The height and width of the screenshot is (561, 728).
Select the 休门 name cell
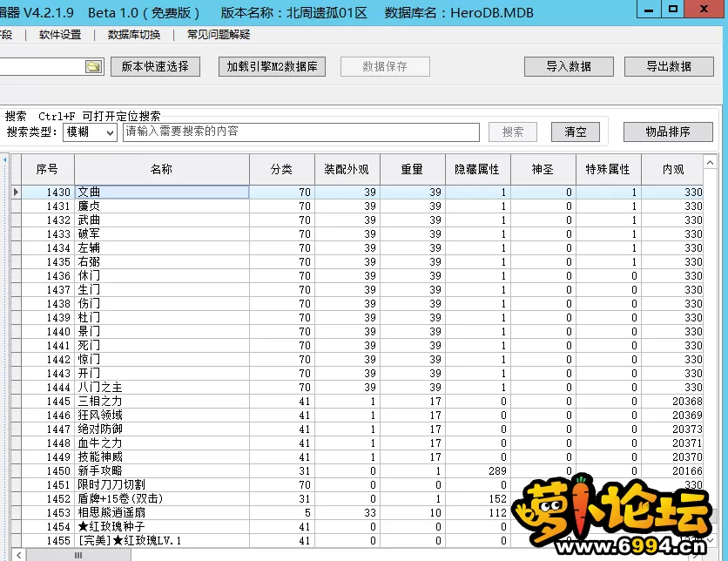click(162, 275)
